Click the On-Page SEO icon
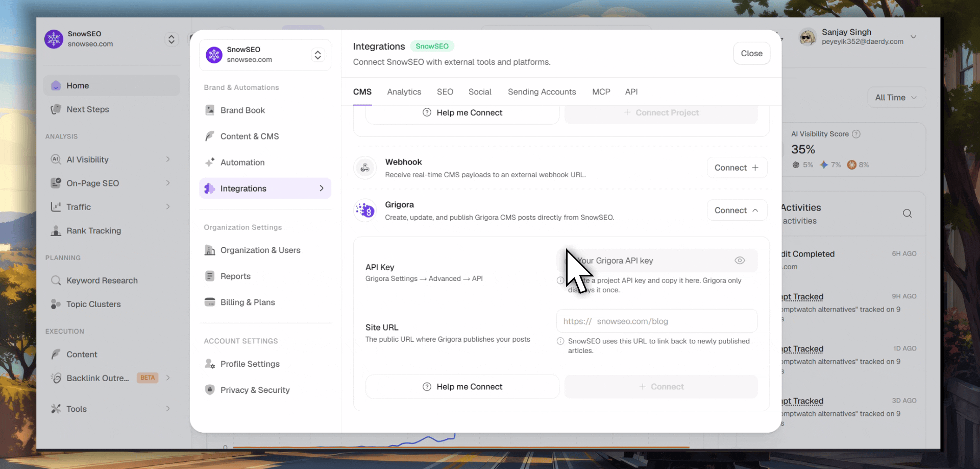 point(56,183)
